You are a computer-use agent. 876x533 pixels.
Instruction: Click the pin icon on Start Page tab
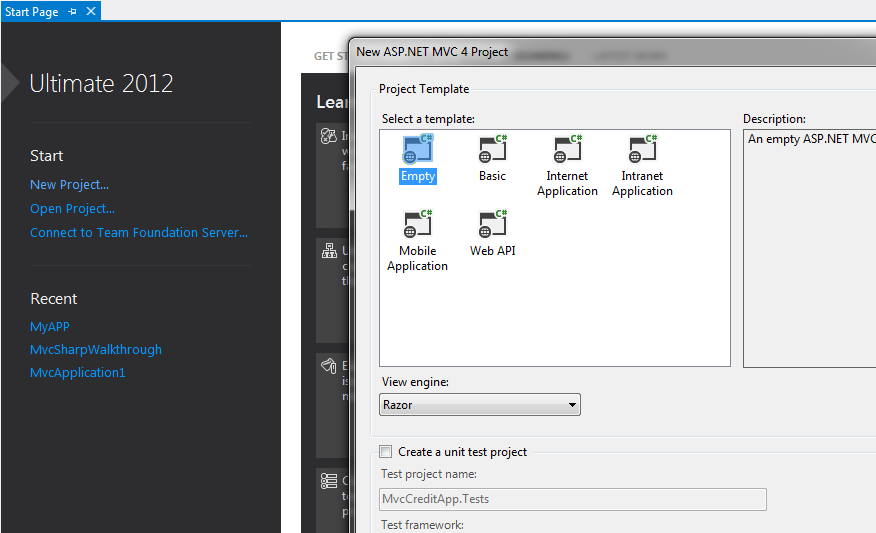point(73,11)
